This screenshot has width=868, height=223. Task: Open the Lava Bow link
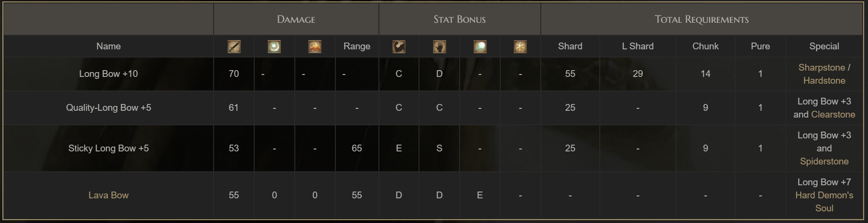point(108,195)
